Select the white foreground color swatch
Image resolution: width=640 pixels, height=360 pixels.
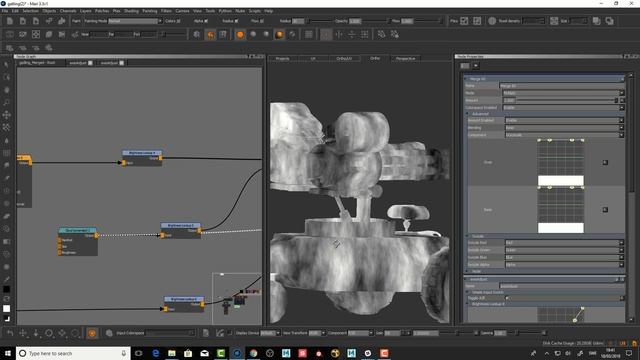click(x=7, y=309)
